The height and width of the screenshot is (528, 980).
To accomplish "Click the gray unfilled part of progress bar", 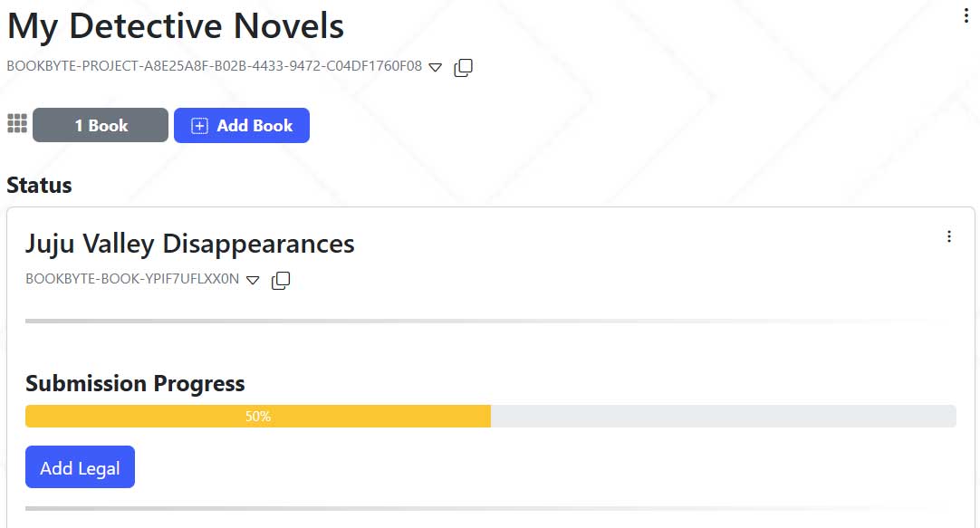I will point(723,417).
